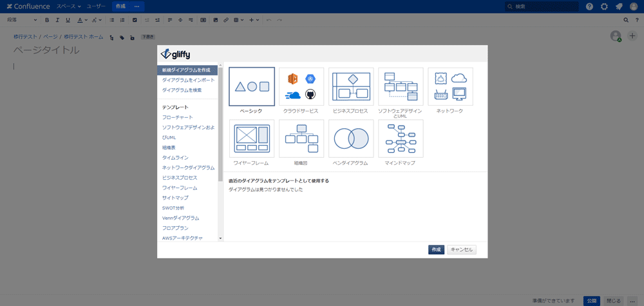Center align the text
The width and height of the screenshot is (644, 306).
(x=180, y=20)
